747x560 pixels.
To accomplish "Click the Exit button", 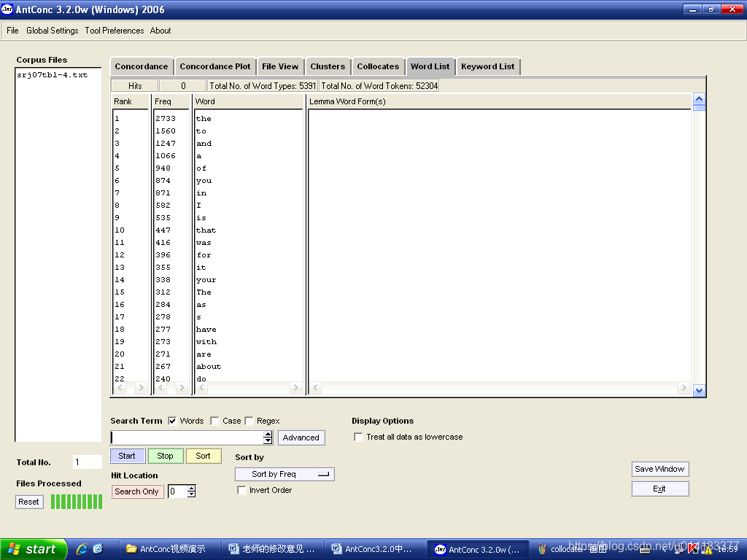I will click(659, 489).
